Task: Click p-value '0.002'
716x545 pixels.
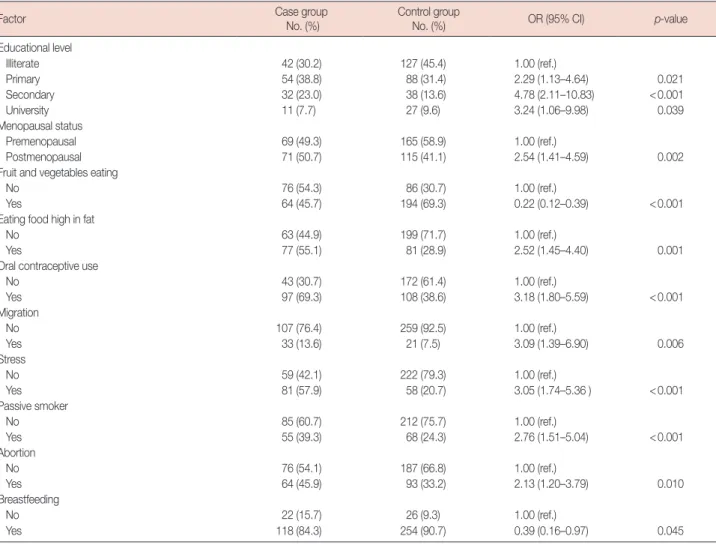Action: pos(670,157)
